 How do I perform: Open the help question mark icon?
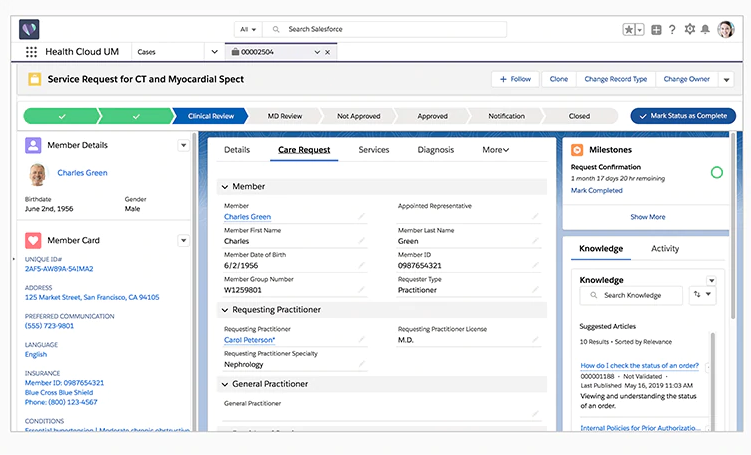[x=672, y=30]
